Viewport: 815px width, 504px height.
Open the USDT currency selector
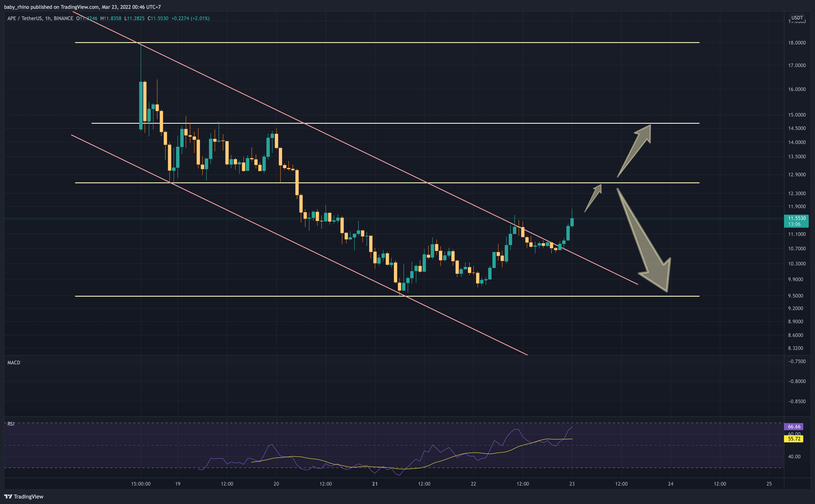pos(797,18)
